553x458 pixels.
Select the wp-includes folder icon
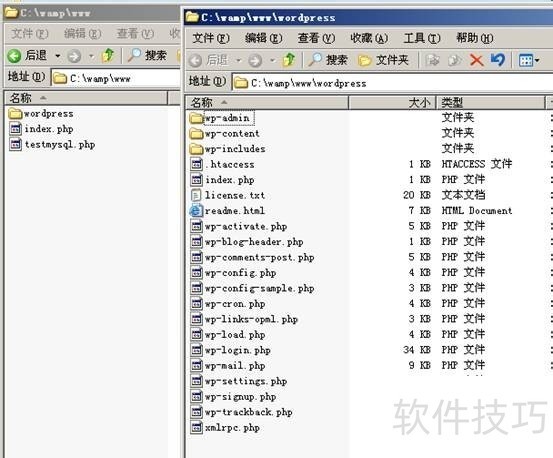point(196,149)
